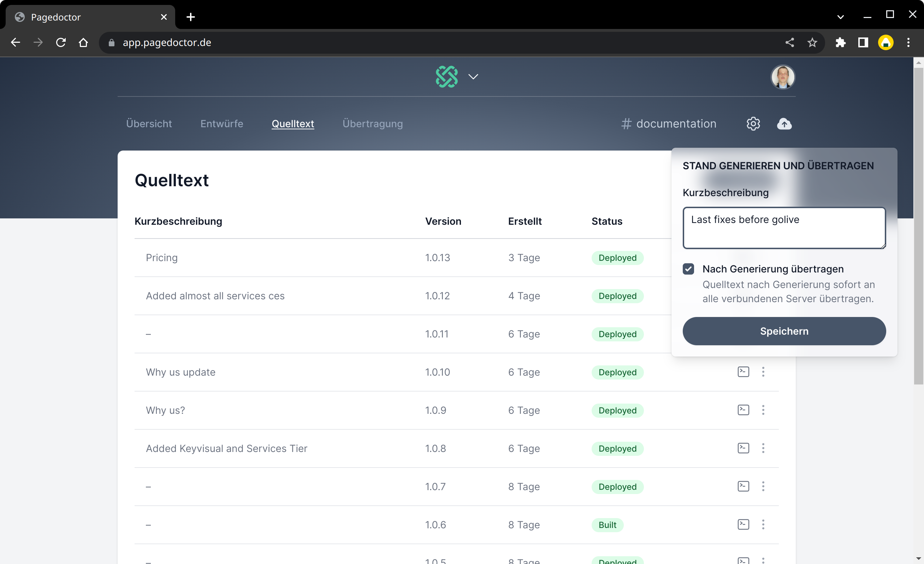Toggle the browser side panel icon

[x=863, y=42]
